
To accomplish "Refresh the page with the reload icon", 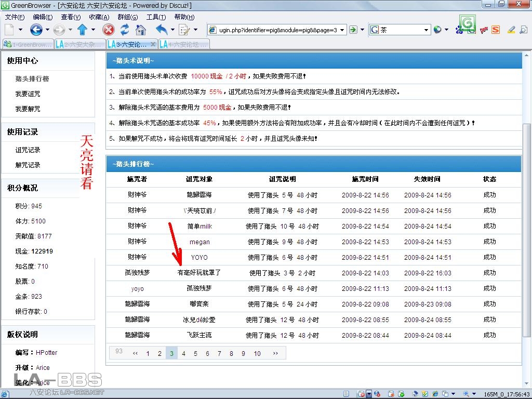I will click(x=125, y=30).
